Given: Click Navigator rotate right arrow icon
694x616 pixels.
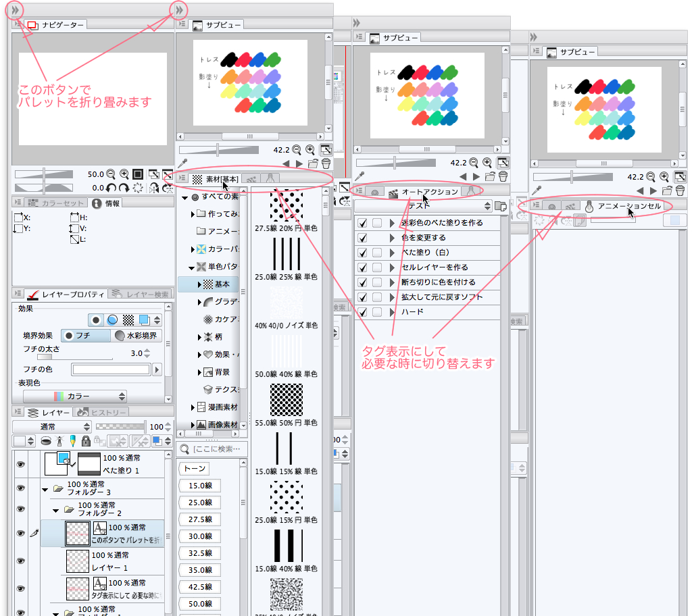Looking at the screenshot, I should coord(124,188).
